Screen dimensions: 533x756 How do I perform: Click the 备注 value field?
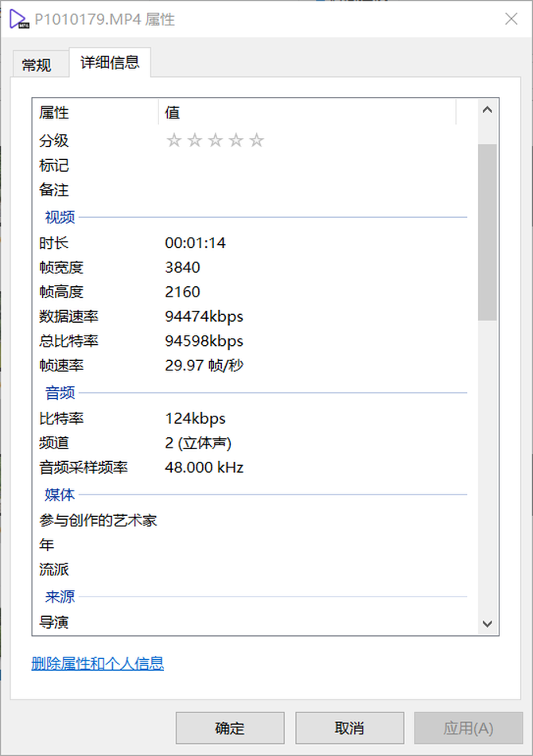(310, 190)
